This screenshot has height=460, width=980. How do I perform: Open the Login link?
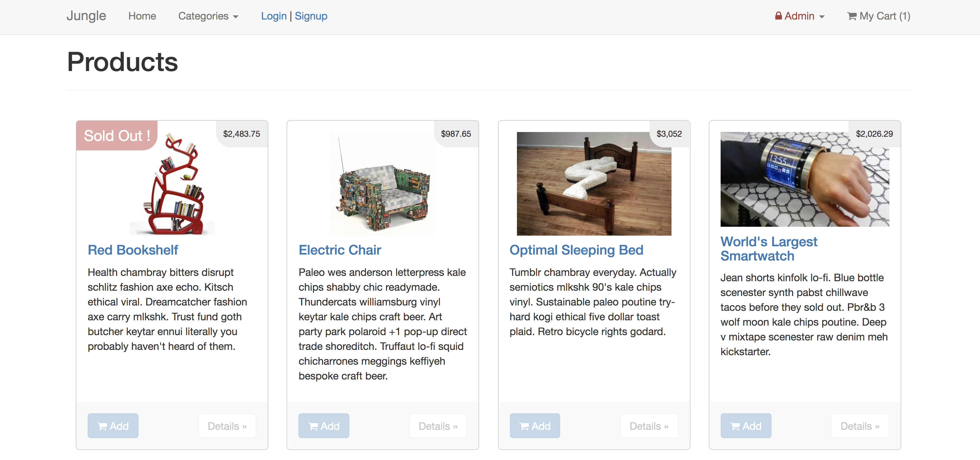point(274,16)
